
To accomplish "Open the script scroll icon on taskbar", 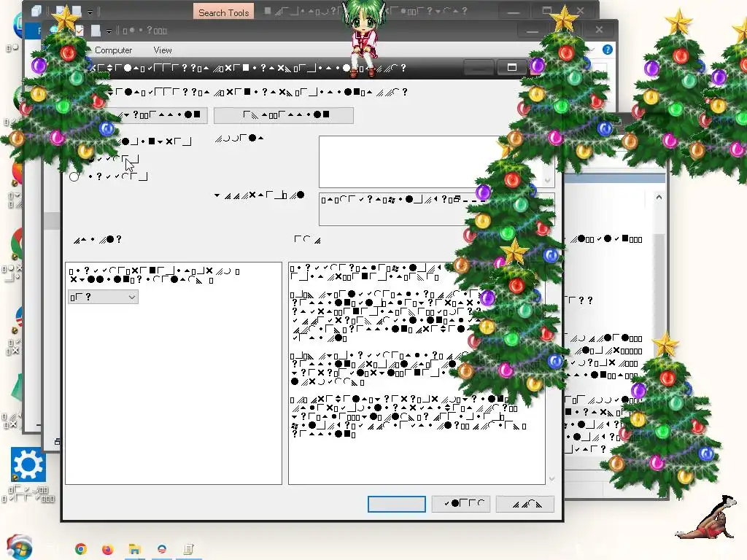I will tap(188, 549).
